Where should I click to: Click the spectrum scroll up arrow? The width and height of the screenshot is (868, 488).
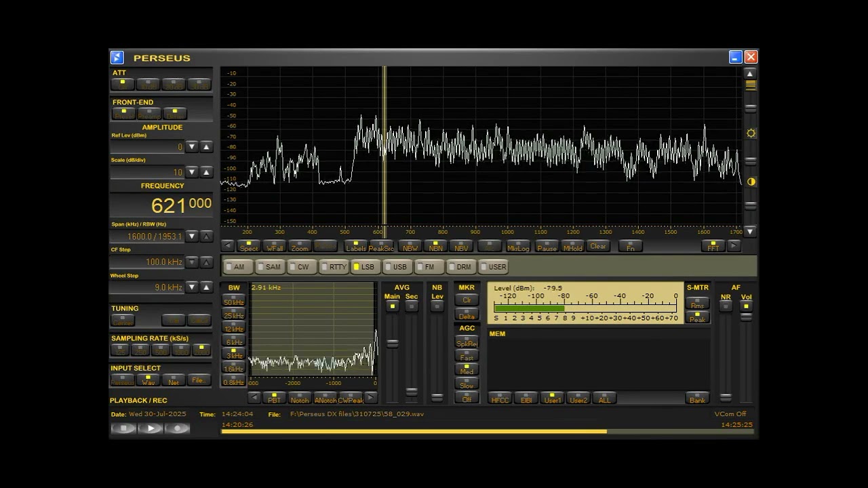[x=750, y=73]
